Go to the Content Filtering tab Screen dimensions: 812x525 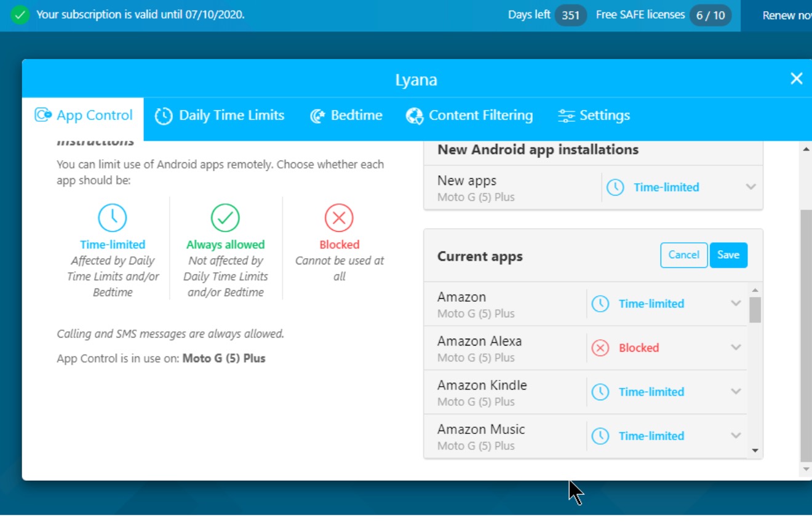469,116
